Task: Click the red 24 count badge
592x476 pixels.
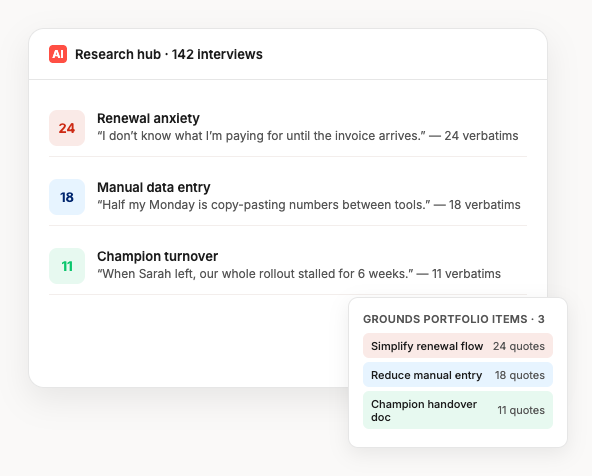Action: 67,128
